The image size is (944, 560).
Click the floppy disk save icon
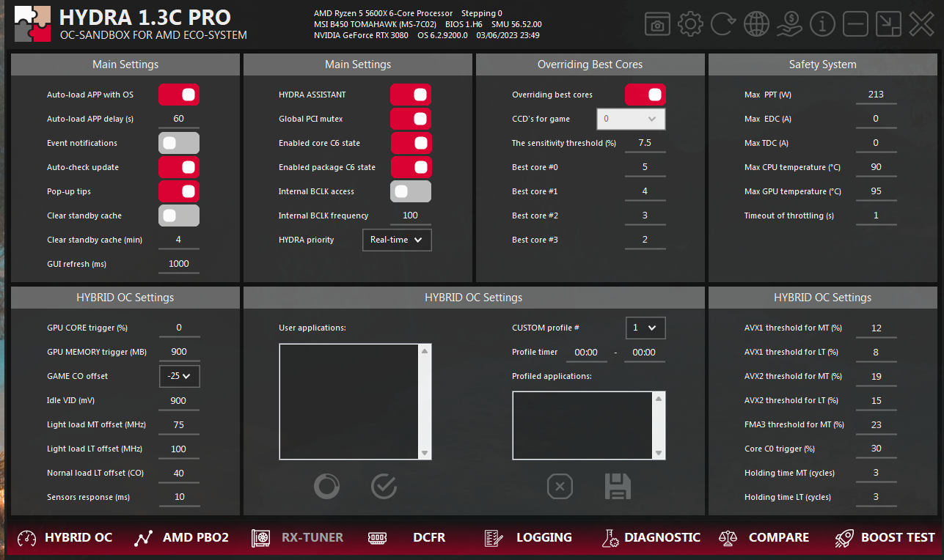[x=618, y=486]
